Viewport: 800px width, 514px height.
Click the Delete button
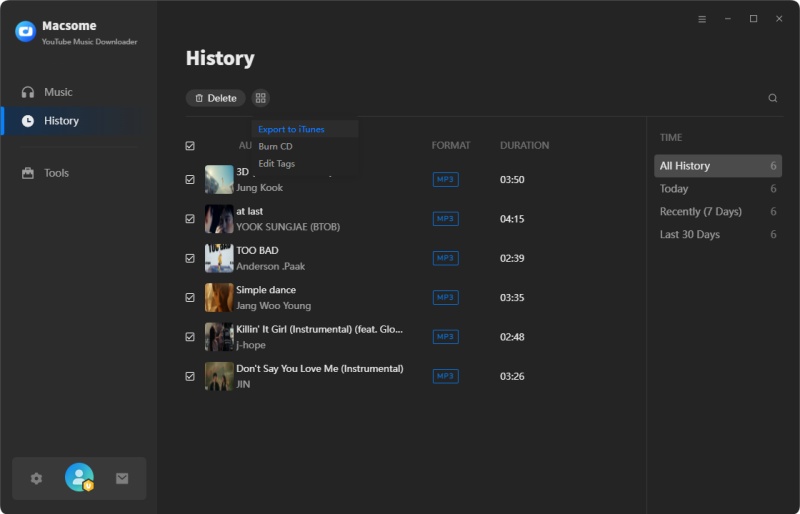tap(216, 98)
